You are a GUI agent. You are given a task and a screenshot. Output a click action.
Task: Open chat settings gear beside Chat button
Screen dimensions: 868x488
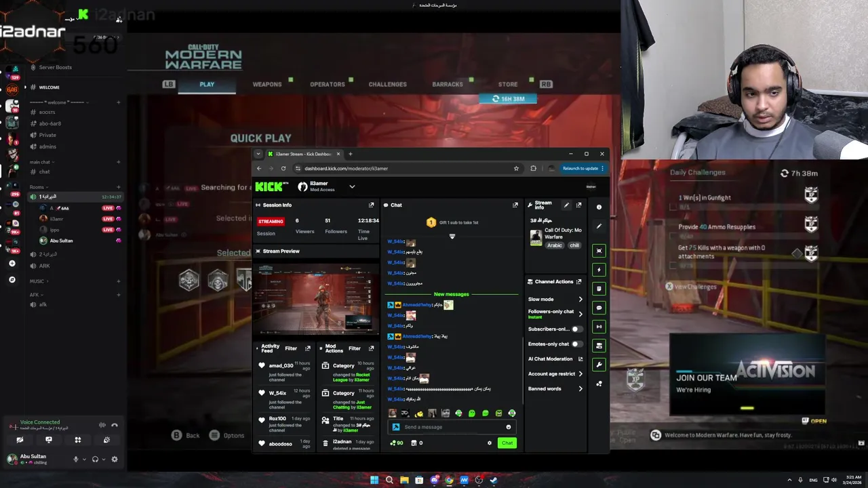tap(490, 443)
